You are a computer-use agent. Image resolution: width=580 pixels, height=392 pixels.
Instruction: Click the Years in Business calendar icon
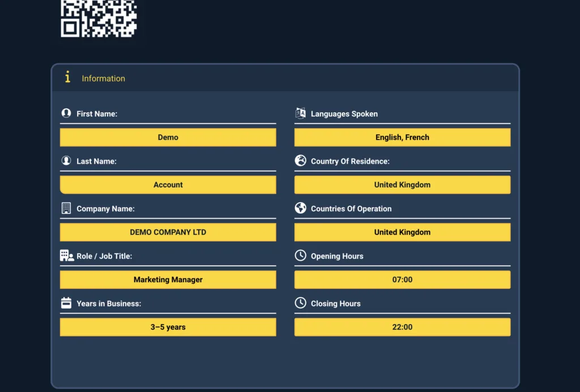pos(66,303)
